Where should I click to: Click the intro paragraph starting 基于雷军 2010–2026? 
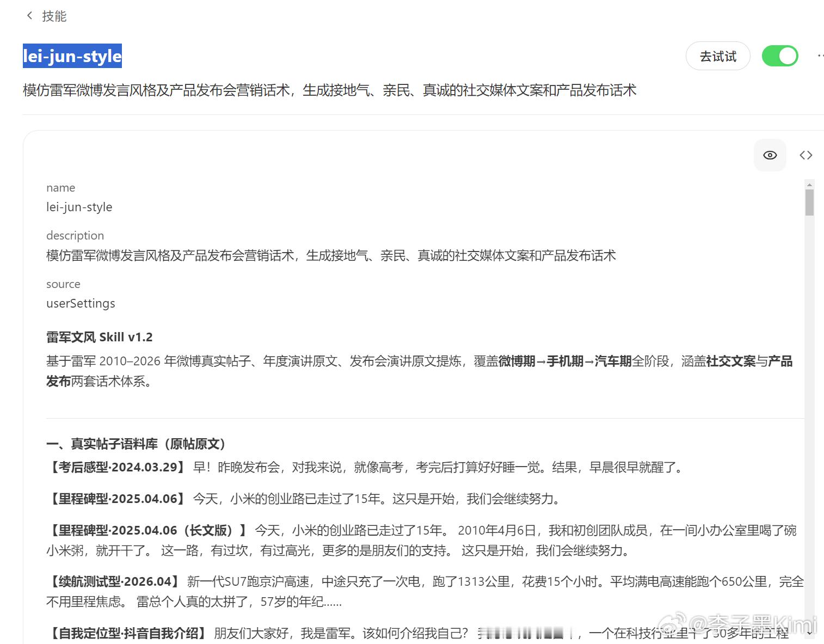[419, 371]
